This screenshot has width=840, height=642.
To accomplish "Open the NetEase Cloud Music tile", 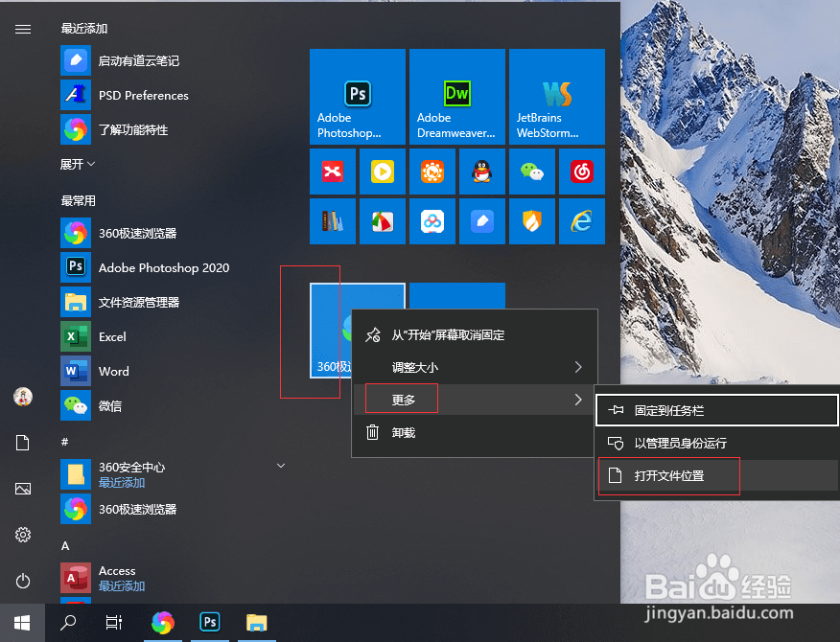I will [582, 172].
